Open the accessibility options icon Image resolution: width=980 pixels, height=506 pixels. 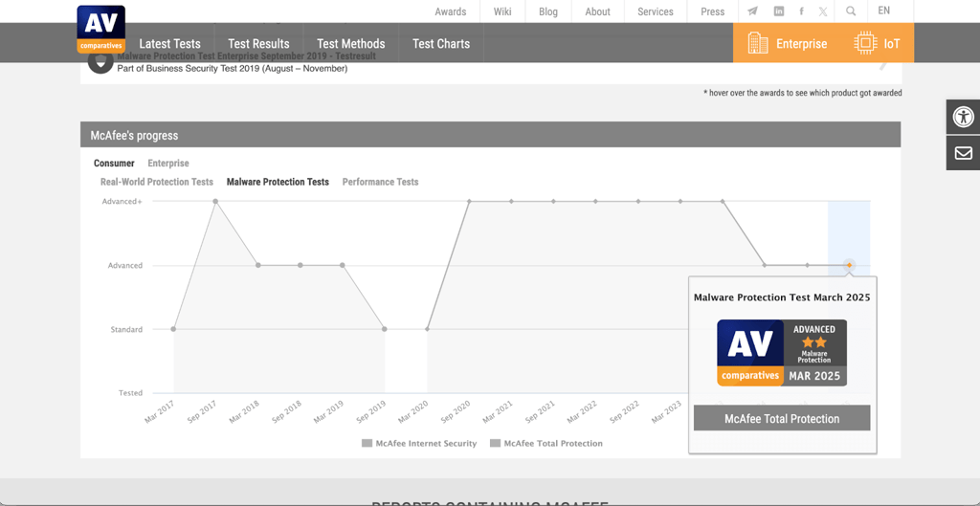(963, 117)
